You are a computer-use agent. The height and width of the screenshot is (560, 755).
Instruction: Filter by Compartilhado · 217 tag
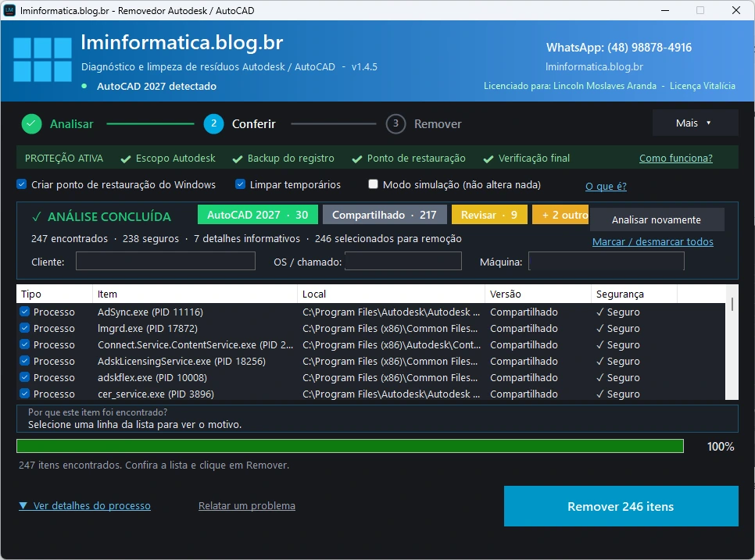coord(385,215)
